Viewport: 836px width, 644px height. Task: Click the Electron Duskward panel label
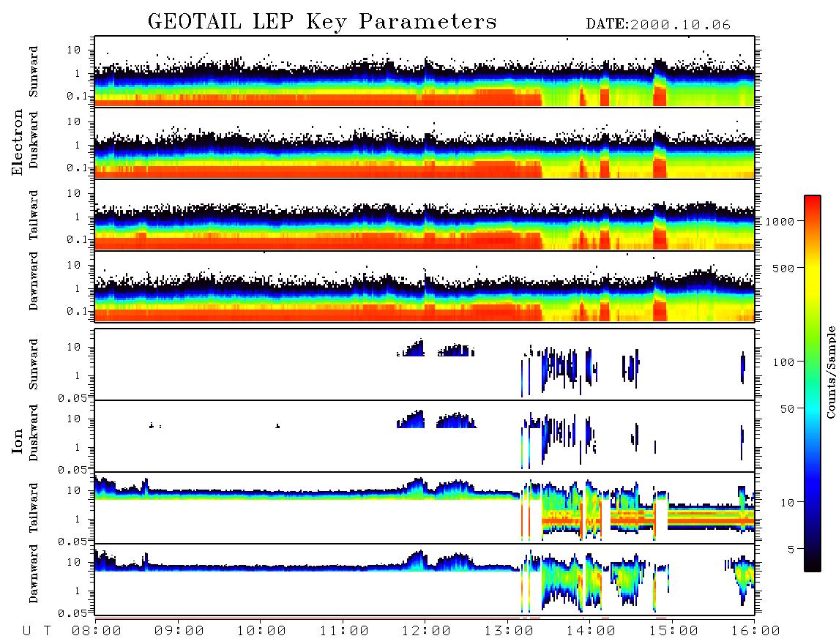33,140
